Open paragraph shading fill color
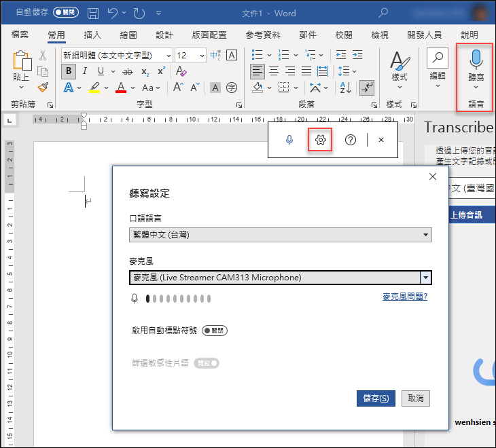The width and height of the screenshot is (496, 448). coord(258,88)
